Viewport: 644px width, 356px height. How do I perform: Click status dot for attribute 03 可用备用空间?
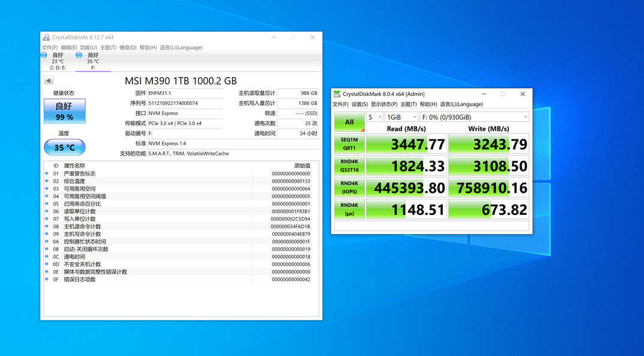(x=47, y=189)
